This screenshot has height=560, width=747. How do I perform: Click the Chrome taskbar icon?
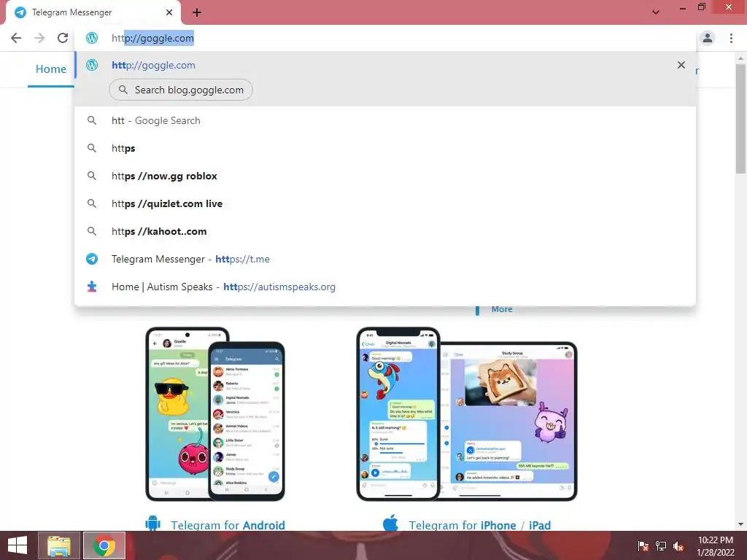click(104, 545)
